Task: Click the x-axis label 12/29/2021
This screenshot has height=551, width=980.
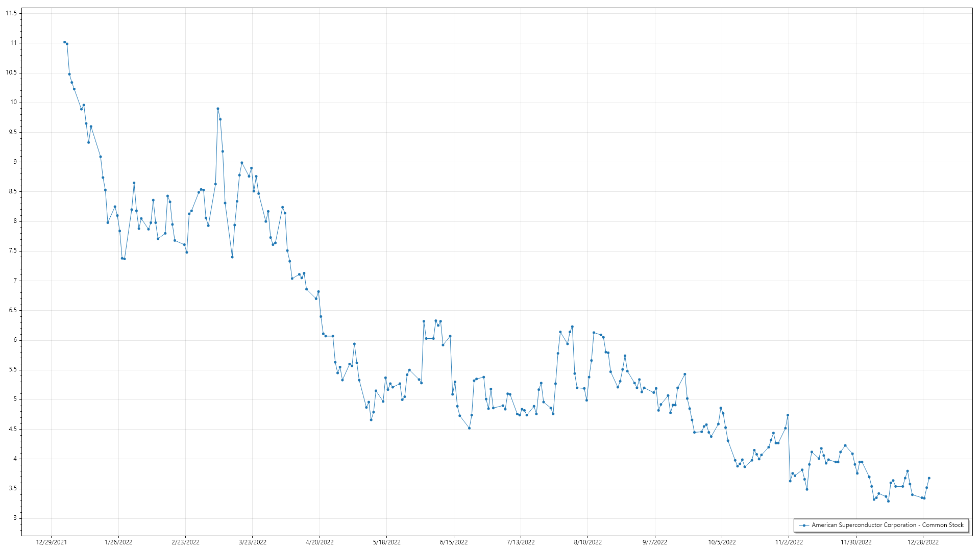Action: point(51,542)
